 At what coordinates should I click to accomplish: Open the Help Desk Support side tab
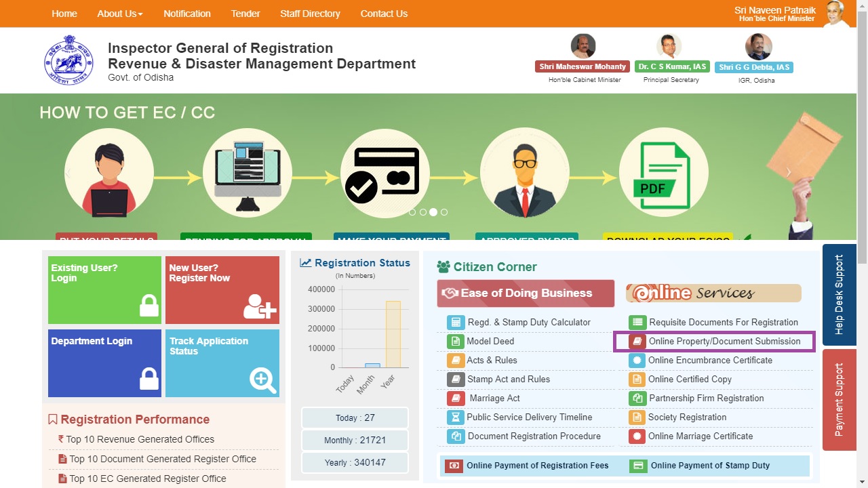click(839, 295)
